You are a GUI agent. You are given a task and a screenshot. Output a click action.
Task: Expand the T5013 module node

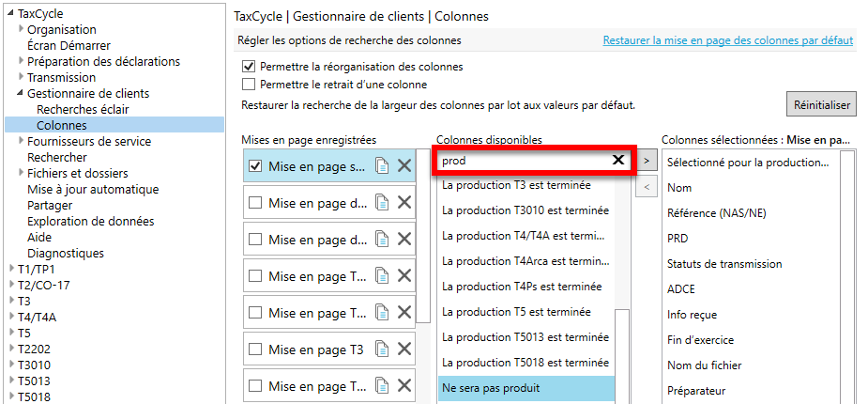coord(11,381)
